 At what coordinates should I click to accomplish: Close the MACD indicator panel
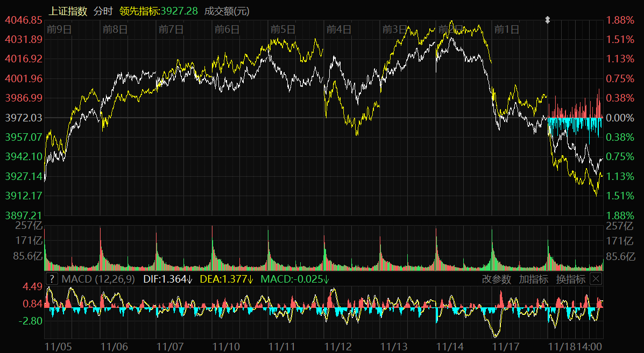pyautogui.click(x=596, y=279)
